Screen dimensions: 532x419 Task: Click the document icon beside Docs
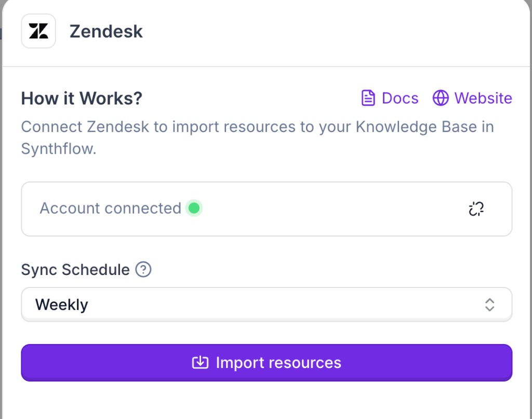click(368, 98)
